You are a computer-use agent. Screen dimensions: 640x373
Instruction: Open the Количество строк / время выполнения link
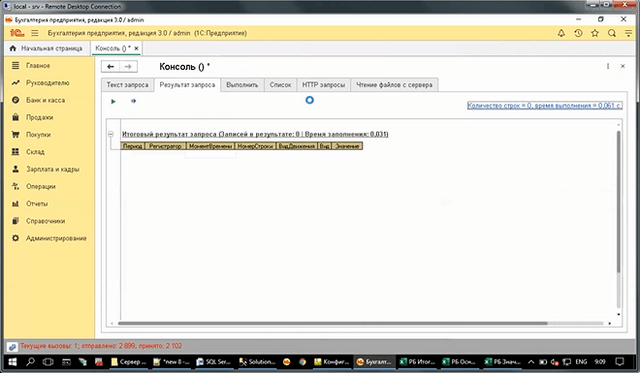[x=544, y=105]
